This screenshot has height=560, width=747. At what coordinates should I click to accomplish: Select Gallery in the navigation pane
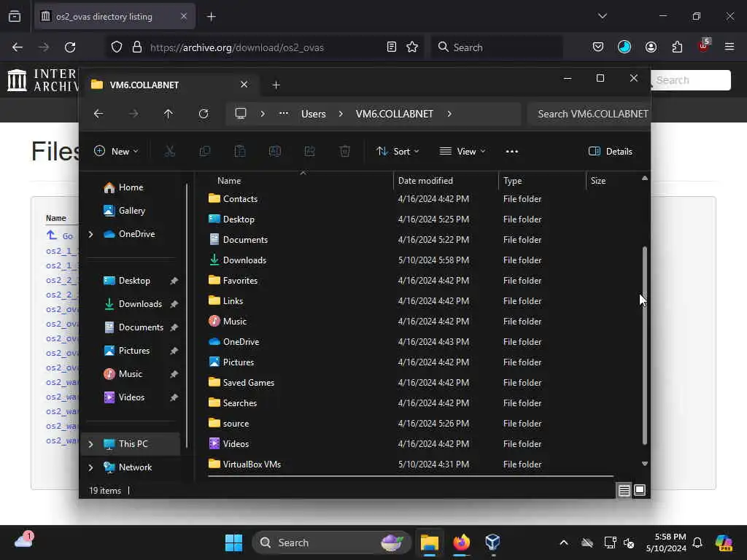[x=132, y=211]
